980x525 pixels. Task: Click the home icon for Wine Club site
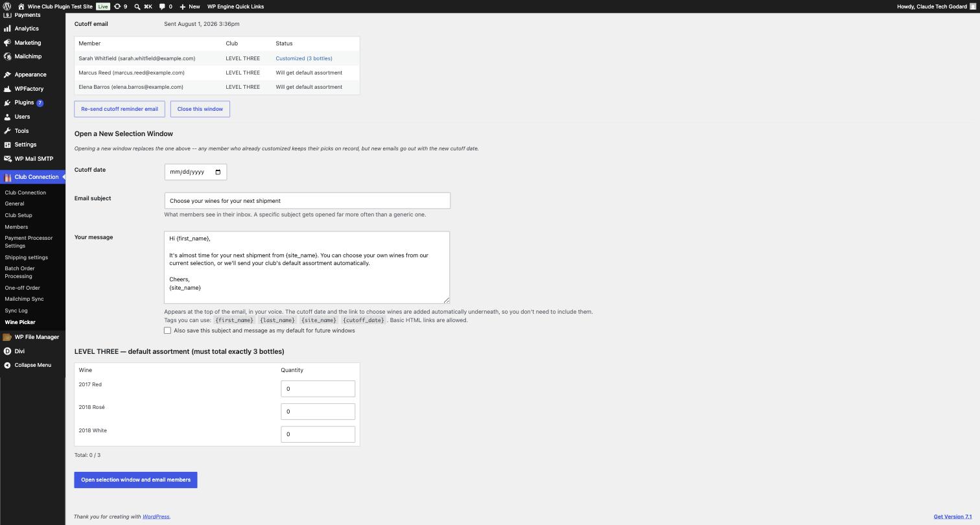(21, 6)
